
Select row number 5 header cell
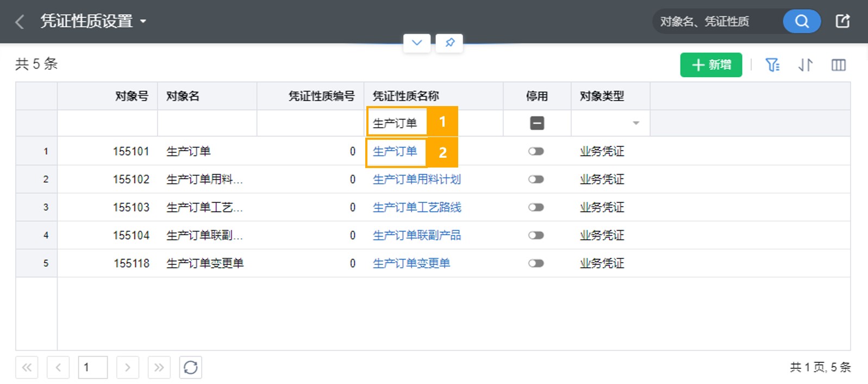[36, 263]
